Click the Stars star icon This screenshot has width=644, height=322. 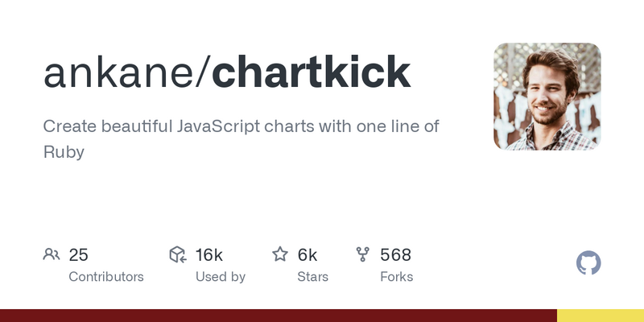click(280, 254)
